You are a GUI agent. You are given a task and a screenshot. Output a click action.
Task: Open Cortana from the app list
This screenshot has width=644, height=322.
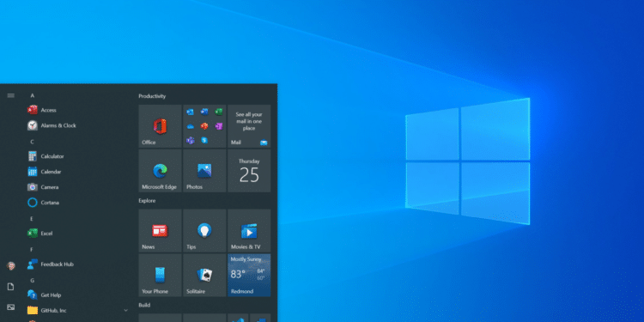click(43, 203)
